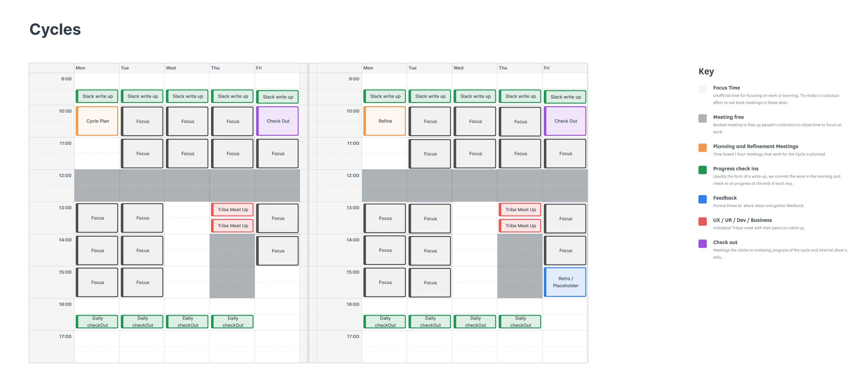This screenshot has width=868, height=384.
Task: Select the Focus Time key swatch
Action: (x=703, y=89)
